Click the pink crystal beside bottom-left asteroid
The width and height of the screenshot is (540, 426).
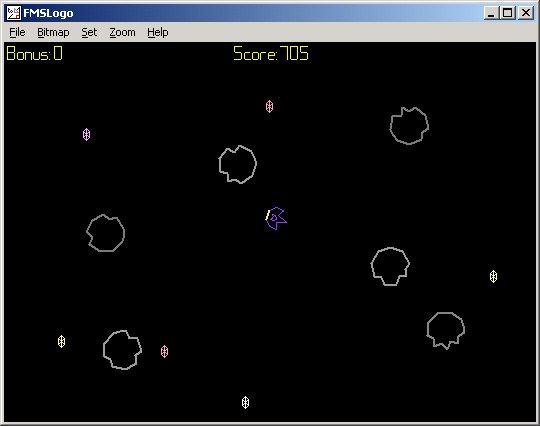coord(165,352)
